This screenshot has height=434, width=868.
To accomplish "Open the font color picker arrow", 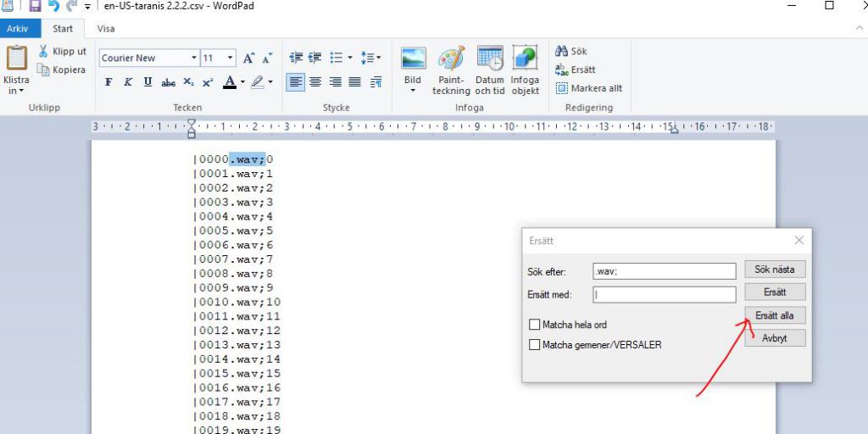I will [242, 82].
